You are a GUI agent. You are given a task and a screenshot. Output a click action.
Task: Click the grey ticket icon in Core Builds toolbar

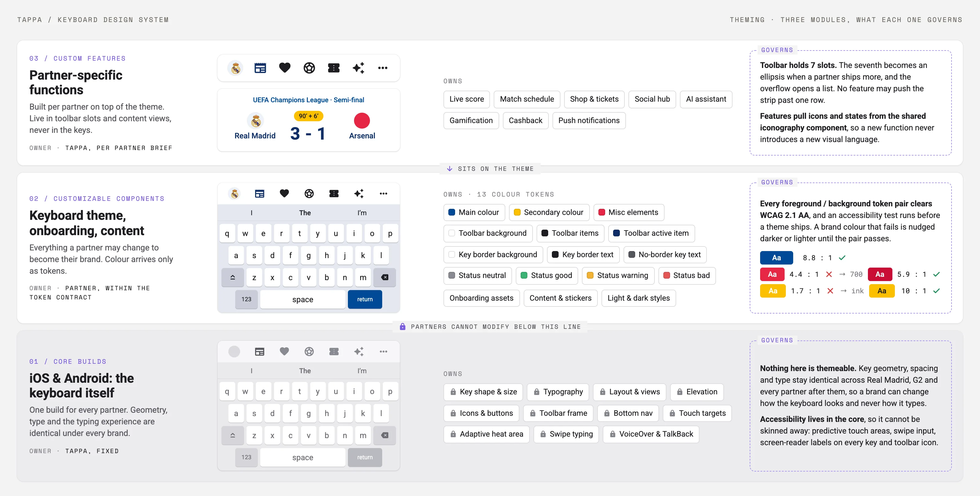coord(334,351)
